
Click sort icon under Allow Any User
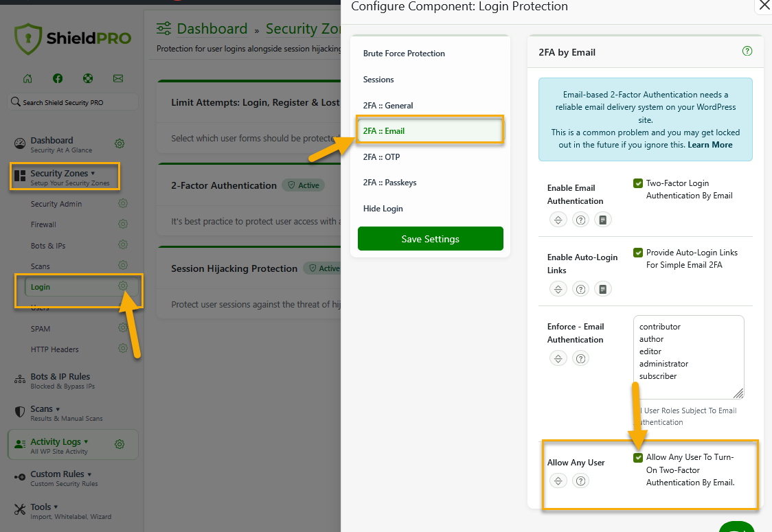(x=558, y=481)
